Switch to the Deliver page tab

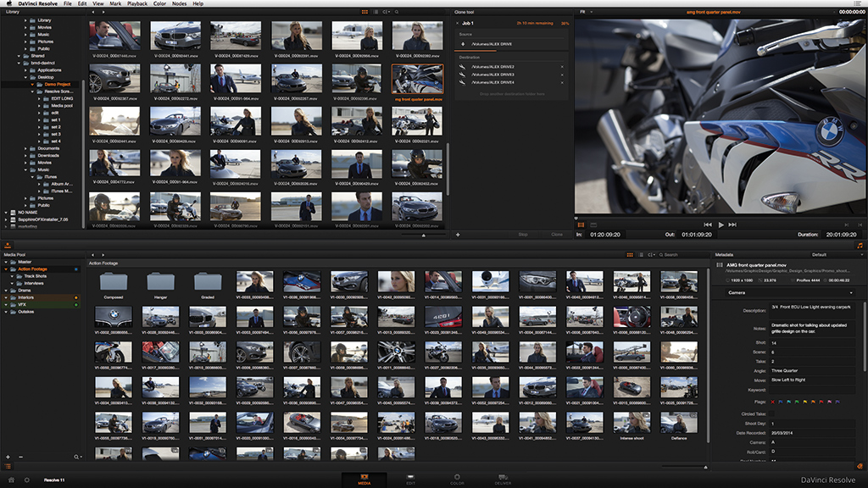tap(503, 480)
